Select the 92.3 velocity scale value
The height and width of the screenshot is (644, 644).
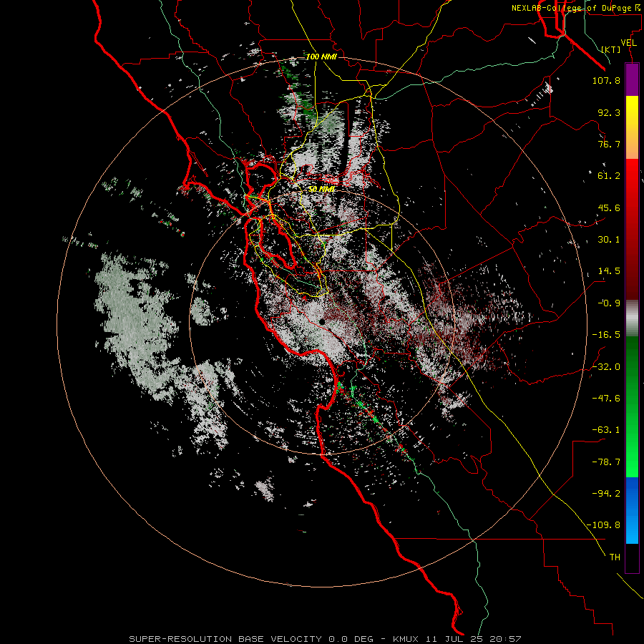click(x=609, y=112)
